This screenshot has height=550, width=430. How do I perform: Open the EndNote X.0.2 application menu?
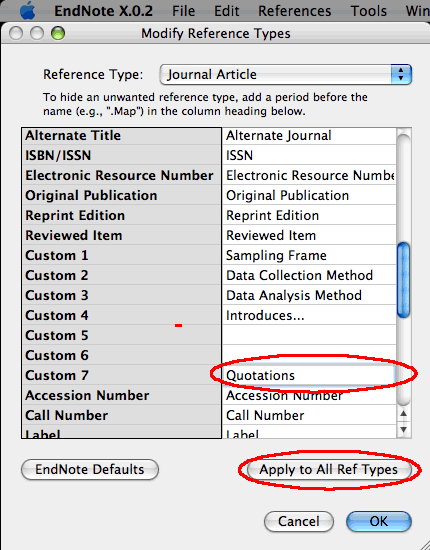point(103,11)
